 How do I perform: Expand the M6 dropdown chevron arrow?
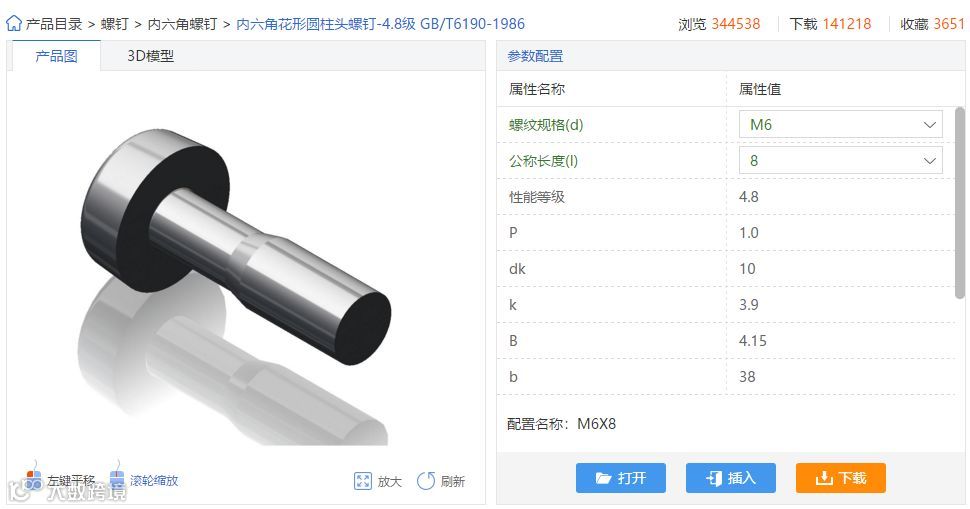tap(929, 125)
